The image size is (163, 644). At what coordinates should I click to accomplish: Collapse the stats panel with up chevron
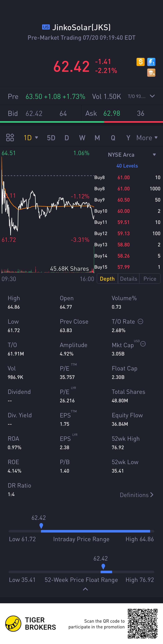[x=85, y=589]
